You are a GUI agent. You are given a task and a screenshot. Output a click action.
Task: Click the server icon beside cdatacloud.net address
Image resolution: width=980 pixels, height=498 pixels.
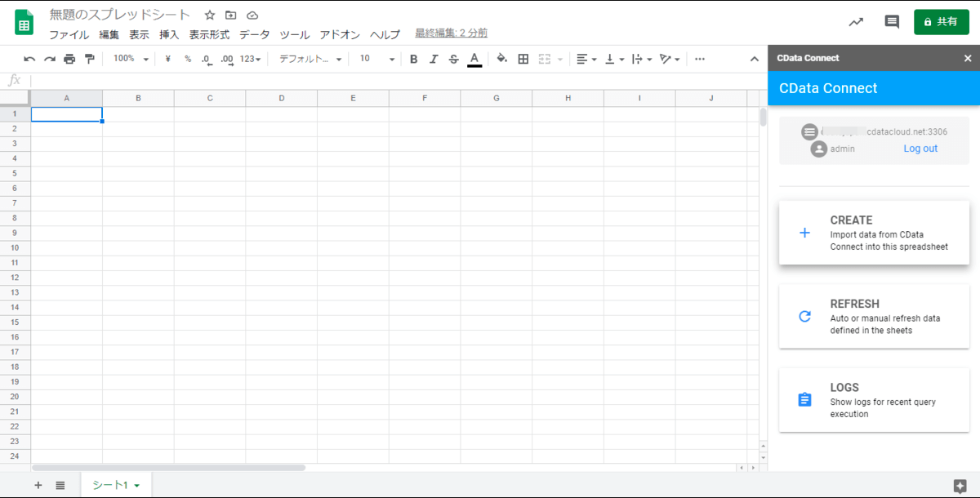(809, 131)
